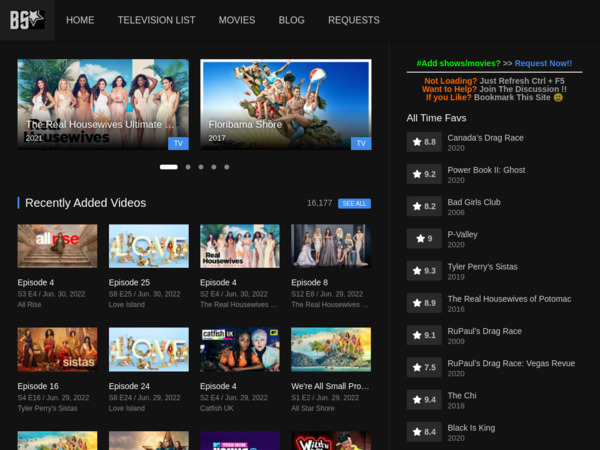
Task: Click the 9.3 star rating badge
Action: coord(424,271)
